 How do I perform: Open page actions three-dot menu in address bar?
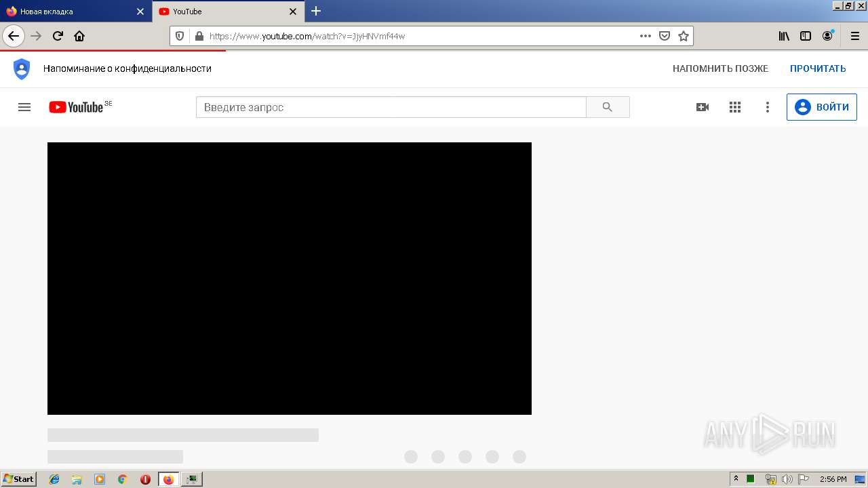(x=646, y=36)
